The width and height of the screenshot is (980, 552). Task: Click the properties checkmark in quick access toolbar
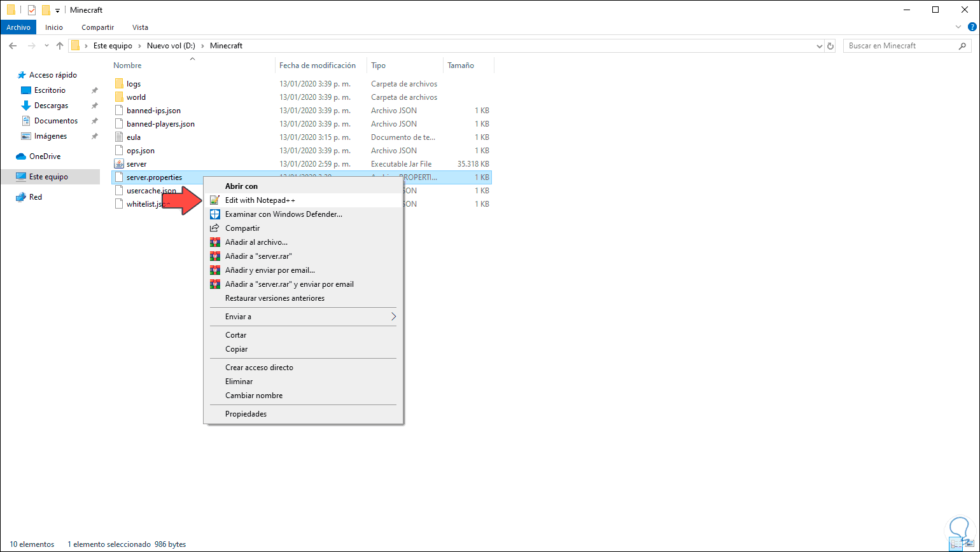coord(32,10)
